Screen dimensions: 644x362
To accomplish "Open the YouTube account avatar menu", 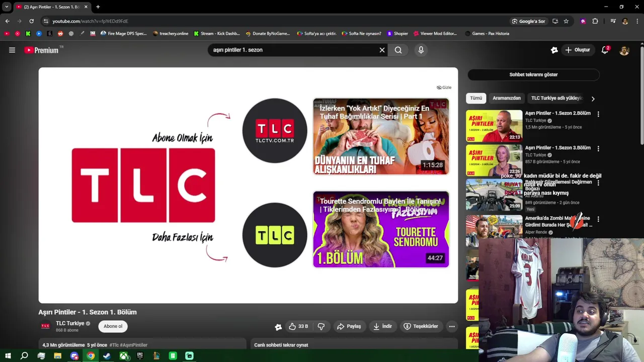I will click(x=624, y=50).
